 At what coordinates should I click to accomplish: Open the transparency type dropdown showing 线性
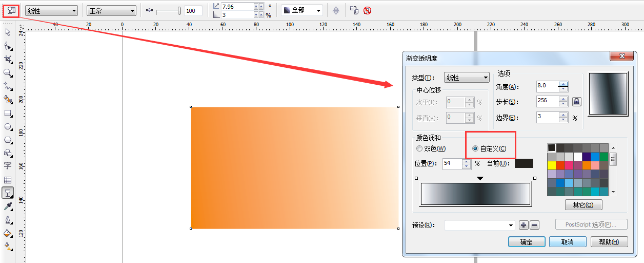pyautogui.click(x=51, y=11)
